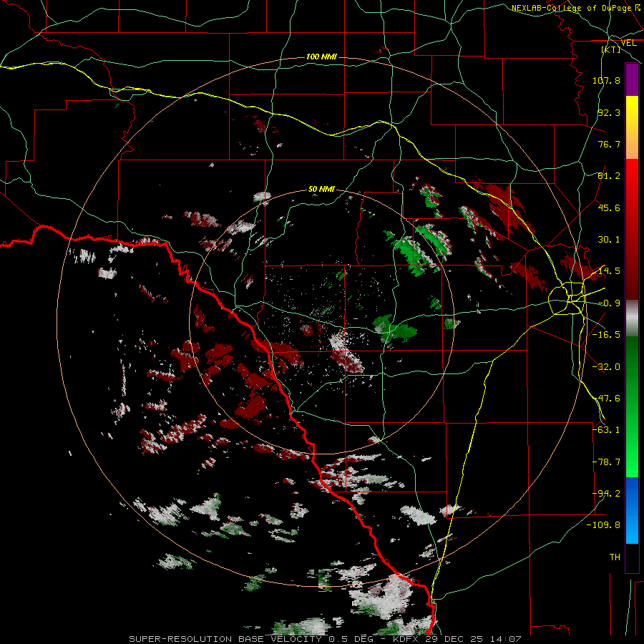Select the -78.7 value on velocity scale
Image resolution: width=644 pixels, height=644 pixels.
(x=606, y=462)
